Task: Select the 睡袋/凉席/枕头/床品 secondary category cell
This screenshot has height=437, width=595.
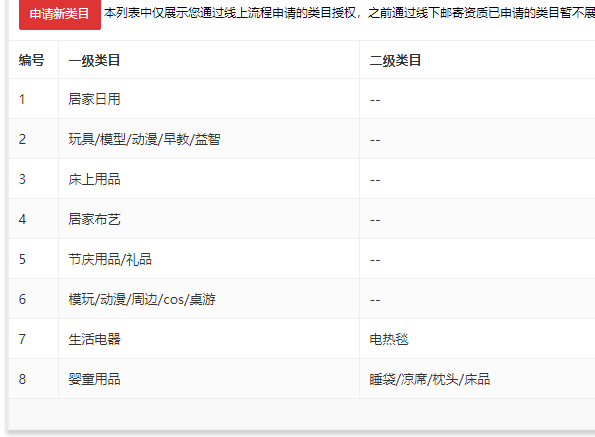Action: pos(477,379)
